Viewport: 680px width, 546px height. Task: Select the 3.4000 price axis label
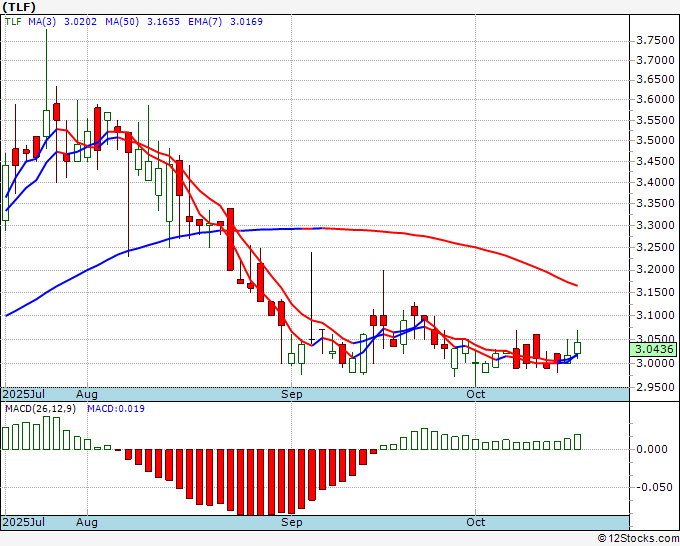655,183
